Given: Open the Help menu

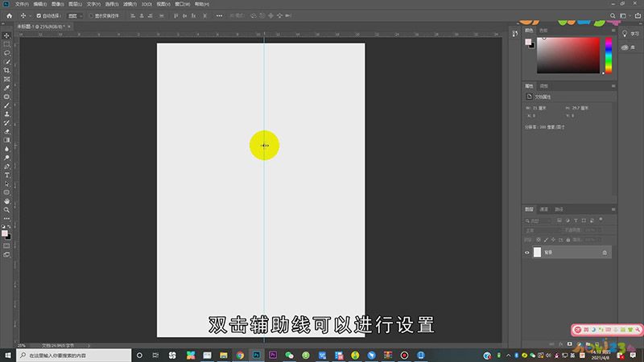Looking at the screenshot, I should tap(202, 4).
